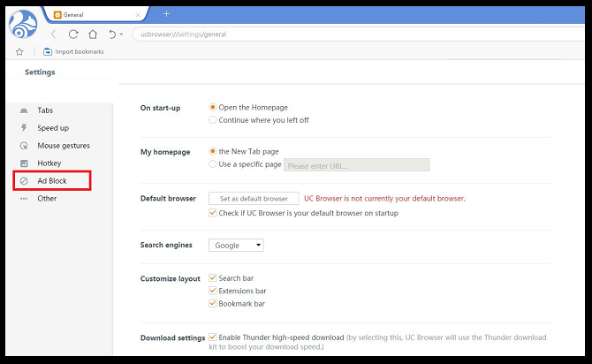The image size is (592, 364).
Task: Open the undo history dropdown arrow
Action: point(122,34)
